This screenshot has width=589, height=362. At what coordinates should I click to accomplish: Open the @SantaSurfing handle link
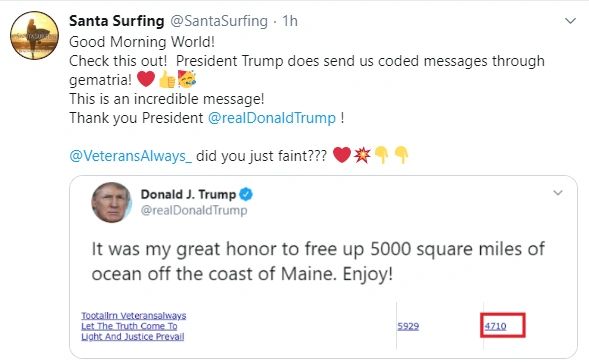(x=219, y=21)
